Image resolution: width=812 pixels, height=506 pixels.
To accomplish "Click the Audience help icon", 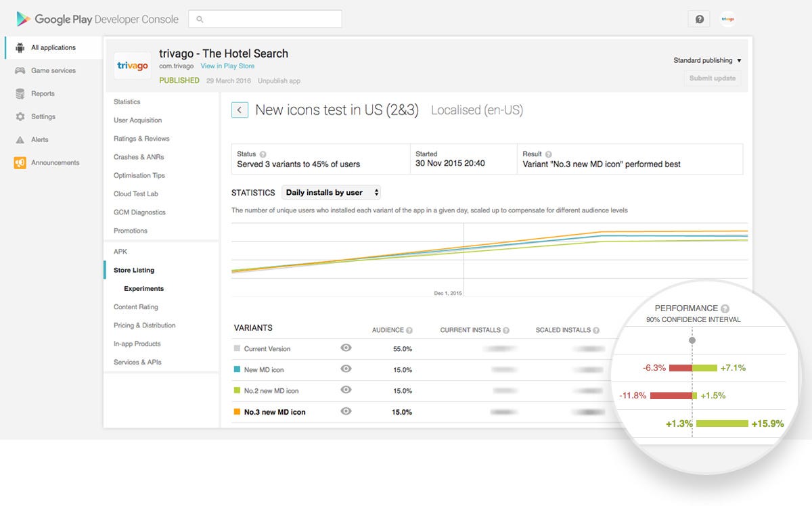I will [409, 330].
